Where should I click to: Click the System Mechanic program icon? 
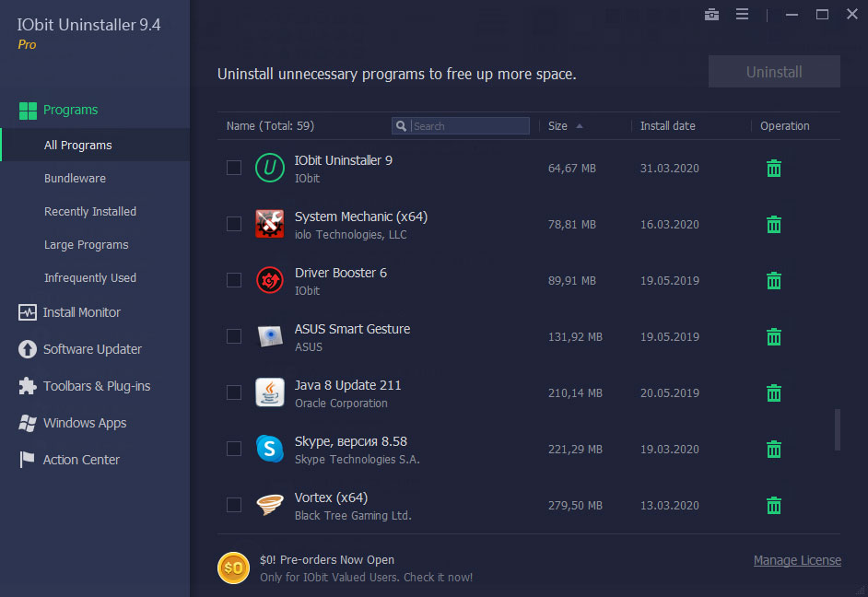coord(270,224)
